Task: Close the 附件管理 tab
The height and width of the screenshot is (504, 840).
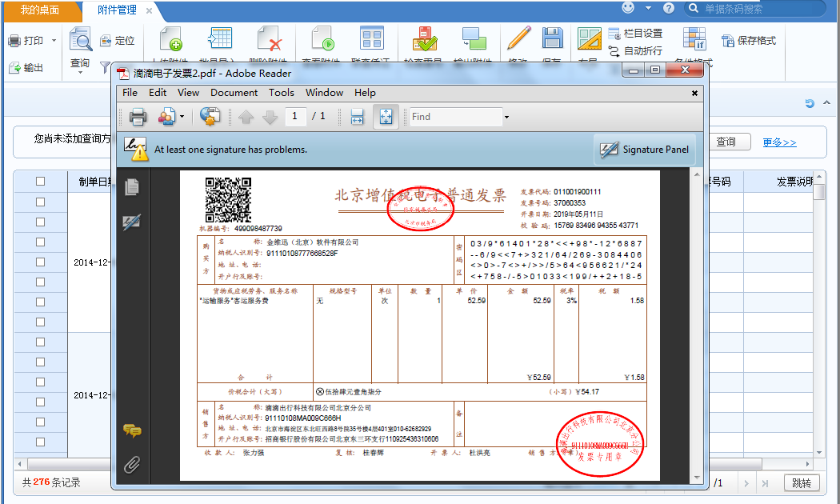Action: 149,10
